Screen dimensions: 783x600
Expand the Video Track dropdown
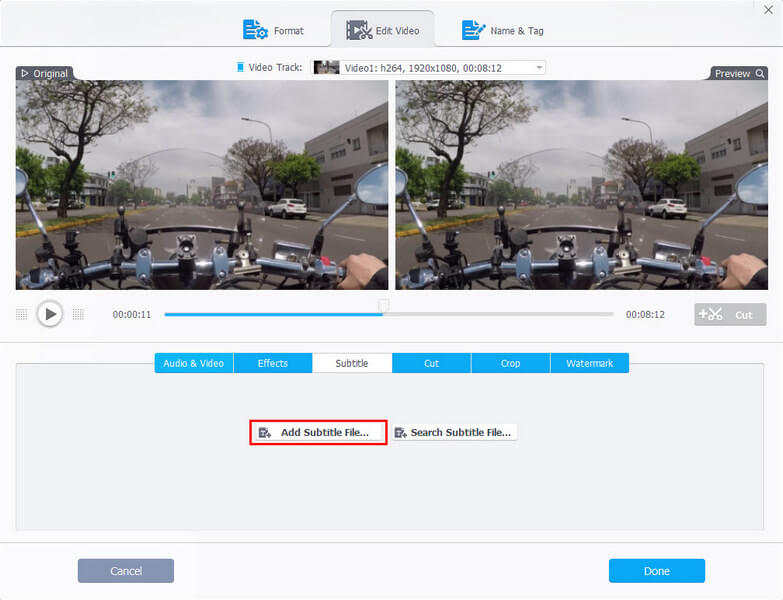pyautogui.click(x=539, y=67)
